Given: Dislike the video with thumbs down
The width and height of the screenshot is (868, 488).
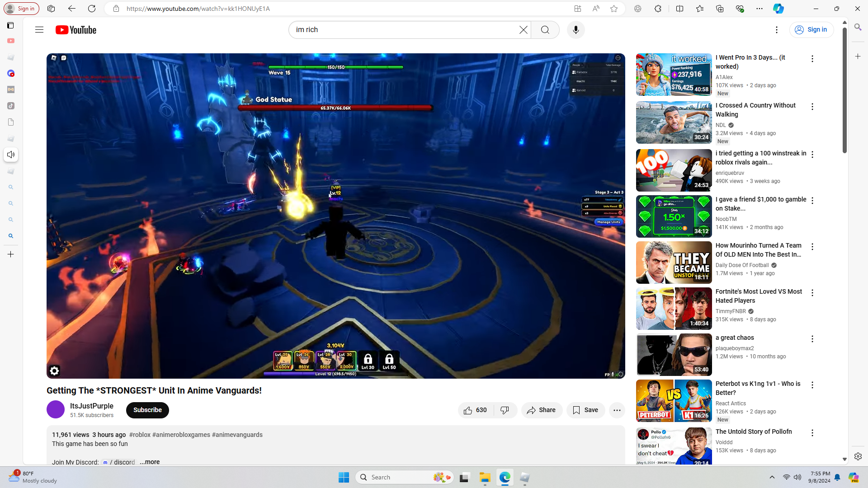Looking at the screenshot, I should click(505, 410).
